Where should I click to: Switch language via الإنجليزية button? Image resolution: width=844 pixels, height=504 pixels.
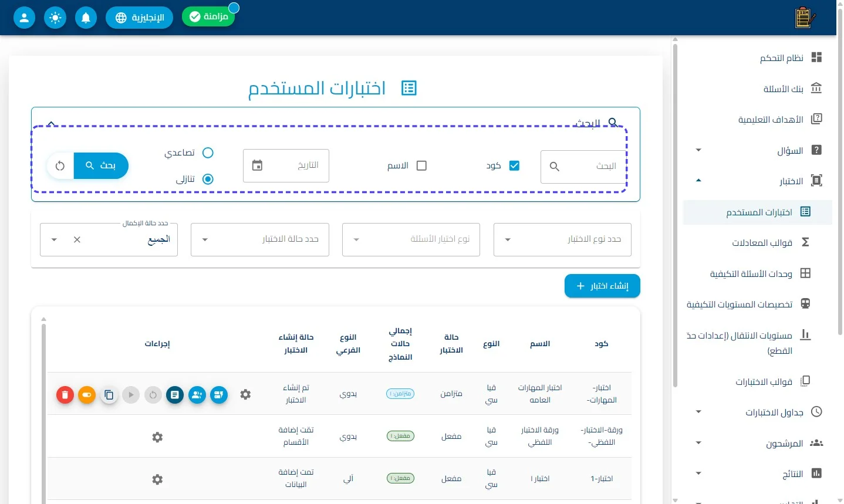point(140,18)
